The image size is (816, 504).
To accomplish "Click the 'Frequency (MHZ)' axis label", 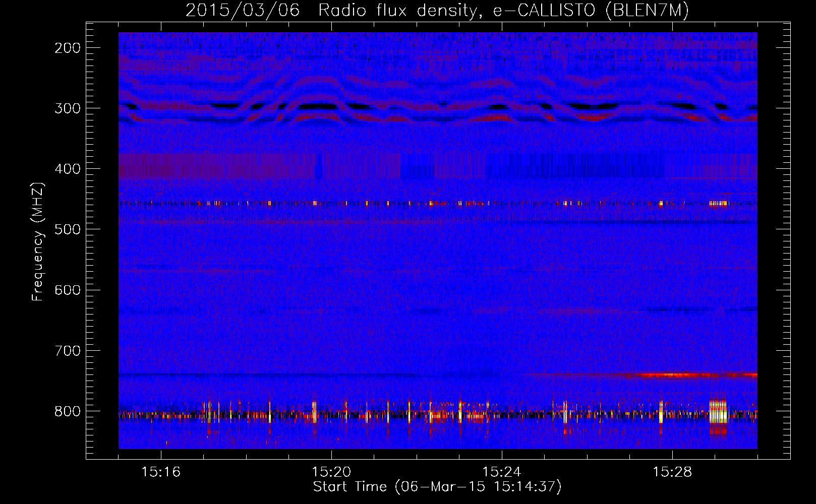I will tap(38, 242).
